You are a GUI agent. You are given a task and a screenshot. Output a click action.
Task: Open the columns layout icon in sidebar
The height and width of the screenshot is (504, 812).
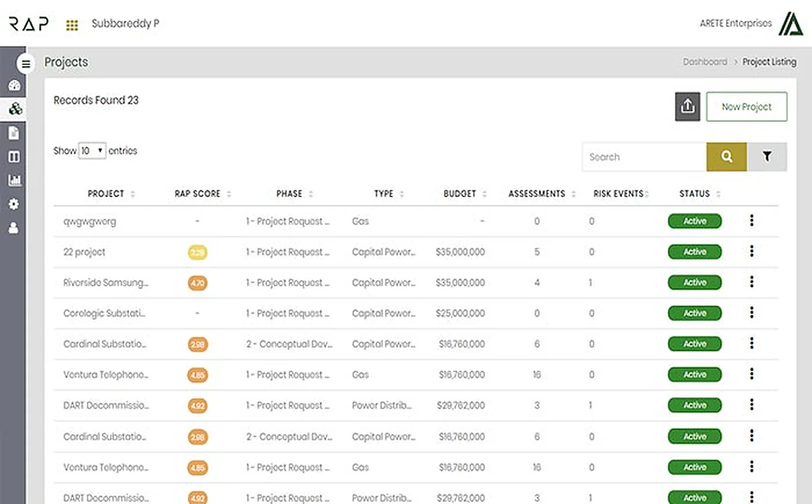[x=14, y=157]
